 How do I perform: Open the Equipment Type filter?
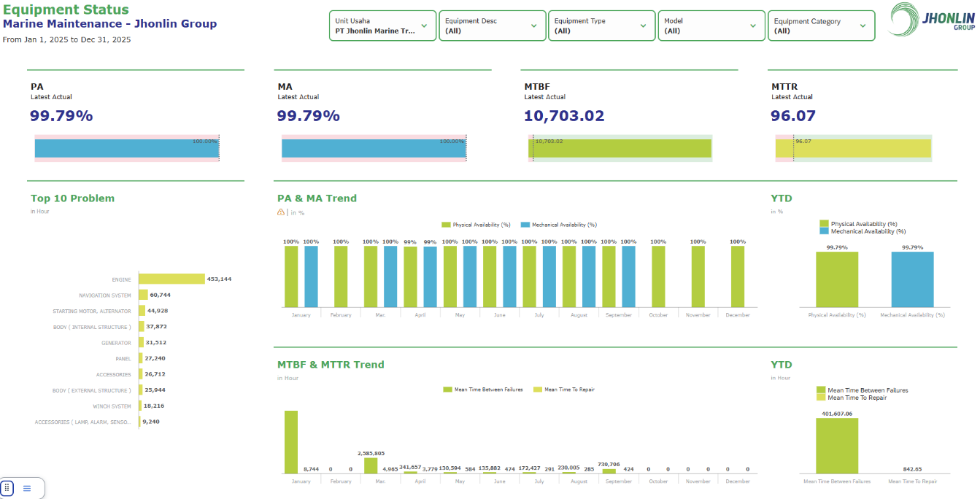coord(602,26)
